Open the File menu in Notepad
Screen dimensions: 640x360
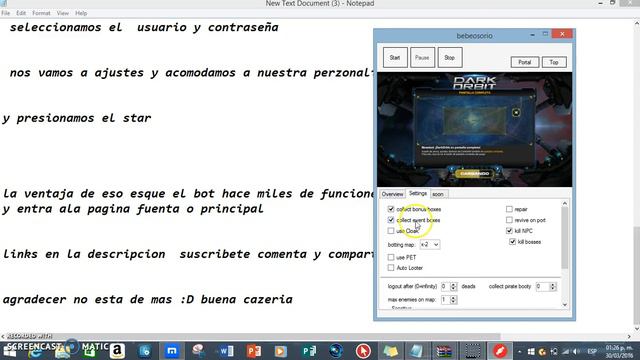click(6, 13)
